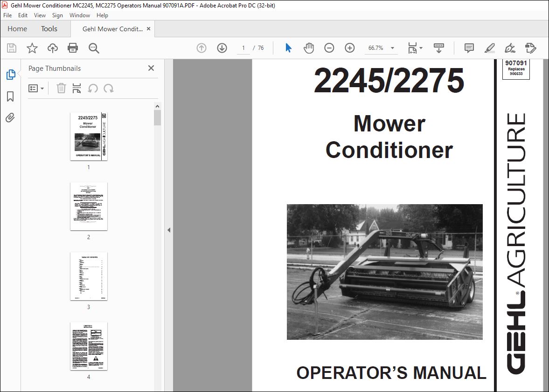Open the Edit menu
549x392 pixels.
point(23,15)
